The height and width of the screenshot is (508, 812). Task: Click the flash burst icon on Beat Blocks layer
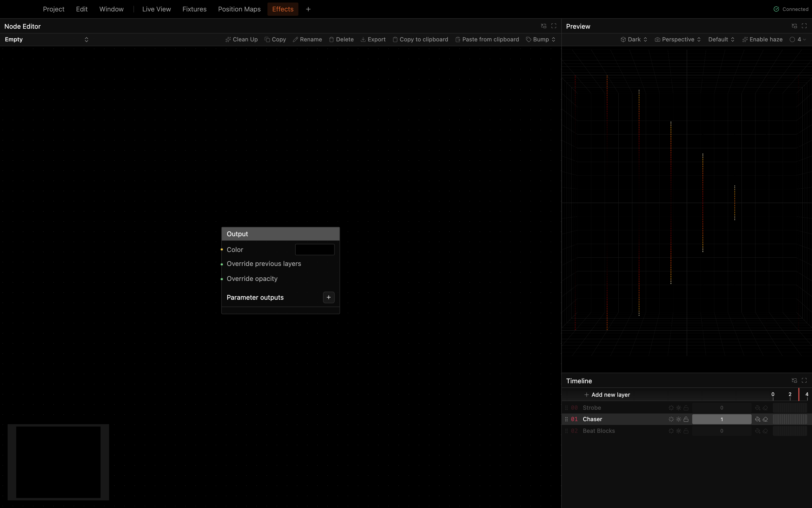[x=671, y=431]
